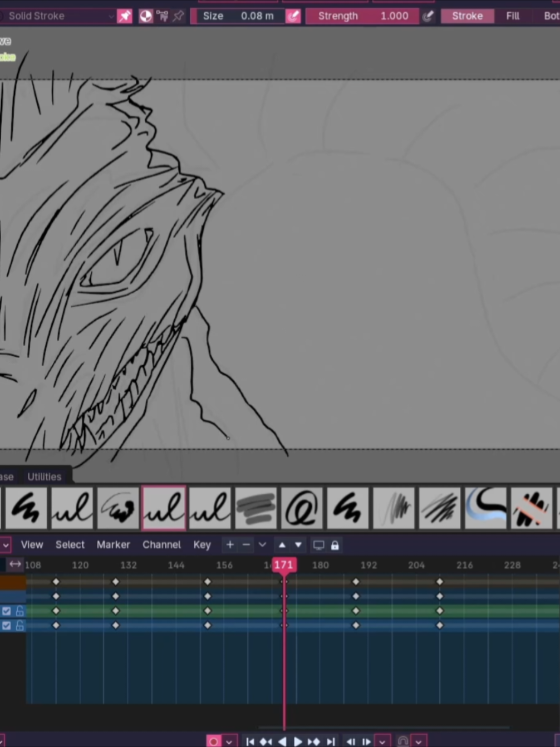Move layer down with down arrow
This screenshot has height=747, width=560.
(x=298, y=545)
